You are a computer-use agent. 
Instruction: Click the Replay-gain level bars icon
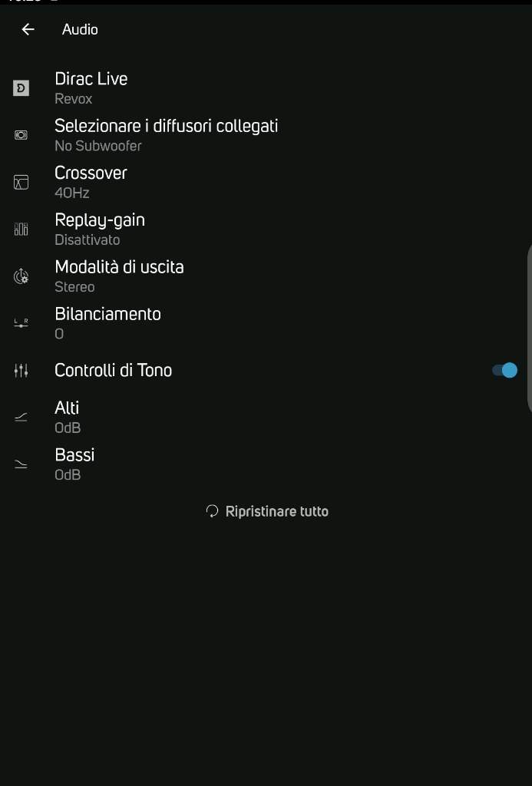pos(21,229)
